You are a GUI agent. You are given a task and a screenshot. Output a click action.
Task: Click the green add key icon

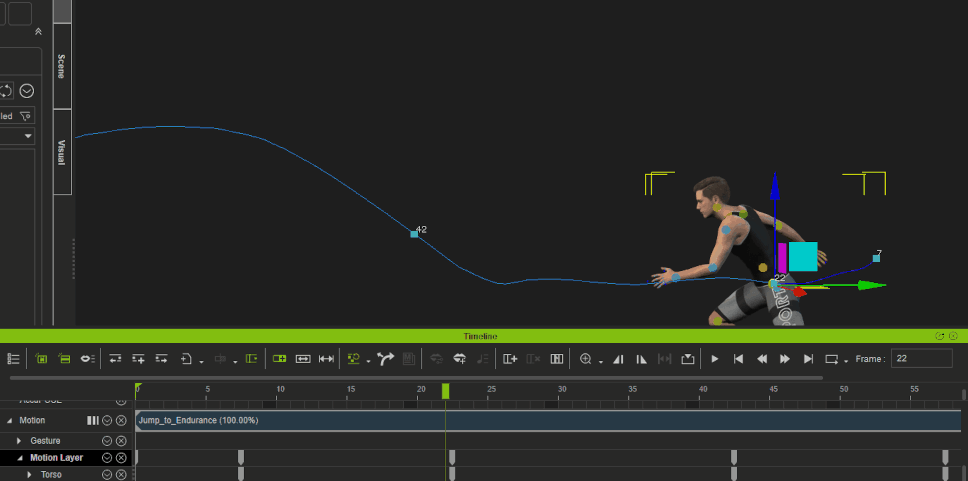(279, 359)
